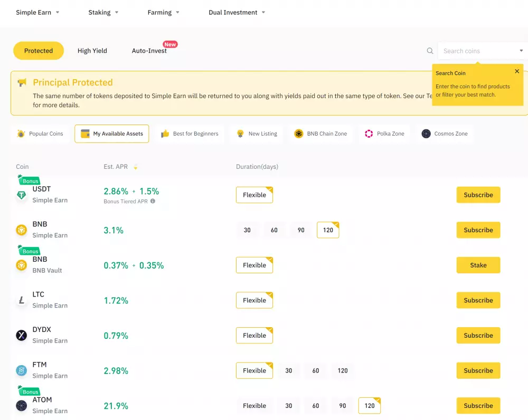Image resolution: width=528 pixels, height=420 pixels.
Task: Switch to the High Yield tab
Action: coord(92,51)
